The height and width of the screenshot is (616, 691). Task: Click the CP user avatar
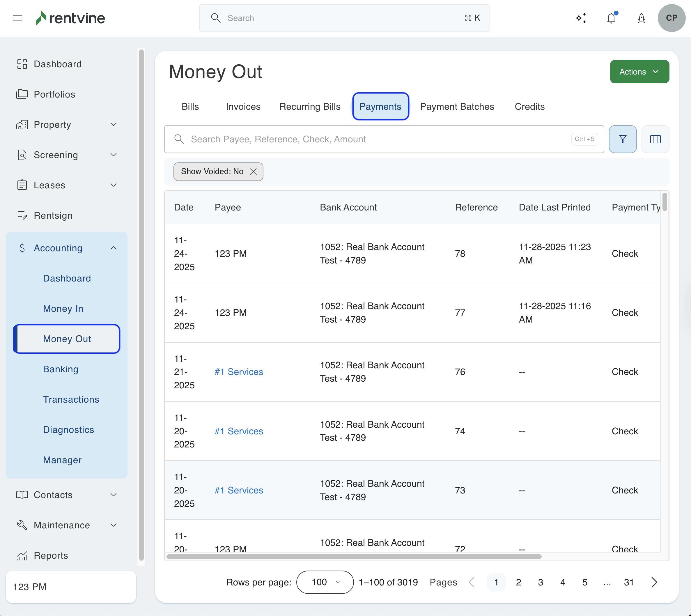click(x=671, y=18)
